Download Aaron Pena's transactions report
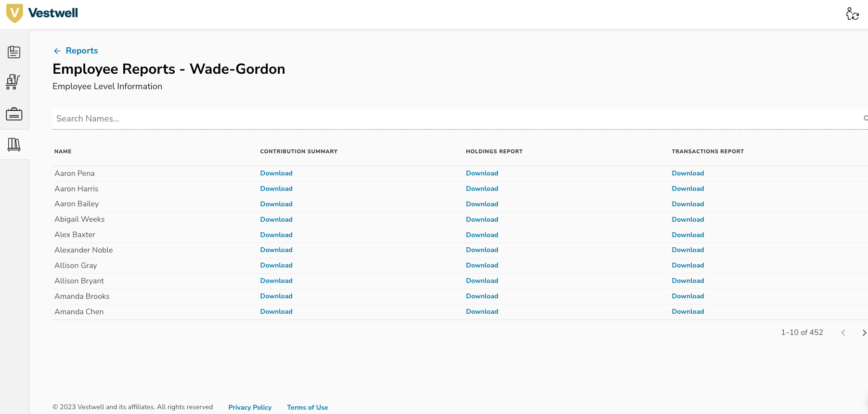868x414 pixels. (x=688, y=174)
